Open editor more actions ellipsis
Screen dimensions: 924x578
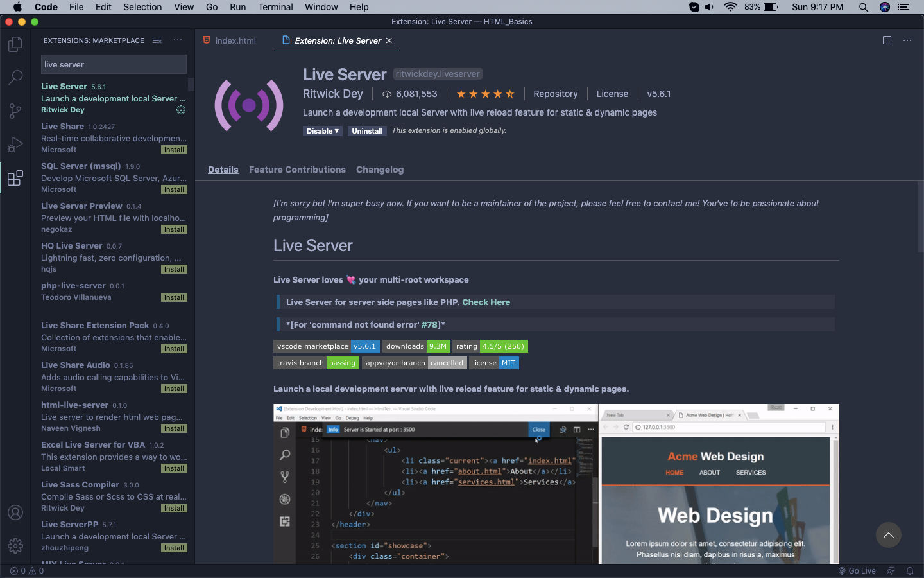point(907,40)
